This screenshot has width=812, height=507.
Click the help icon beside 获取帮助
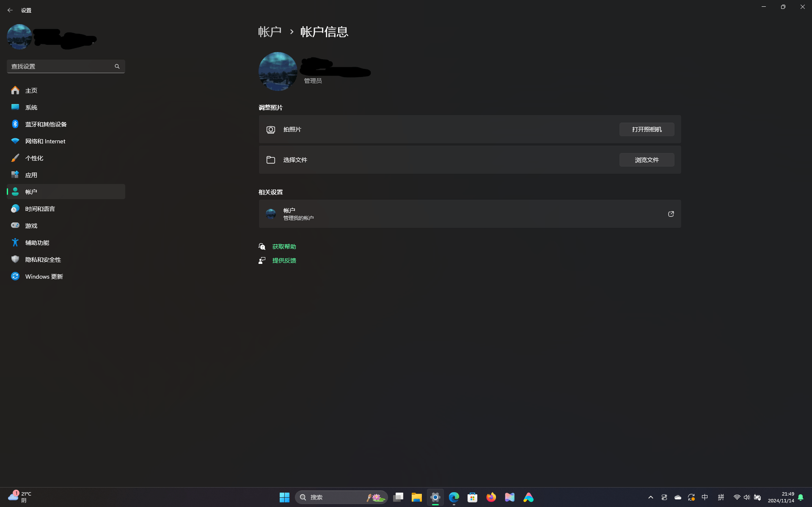pyautogui.click(x=262, y=247)
